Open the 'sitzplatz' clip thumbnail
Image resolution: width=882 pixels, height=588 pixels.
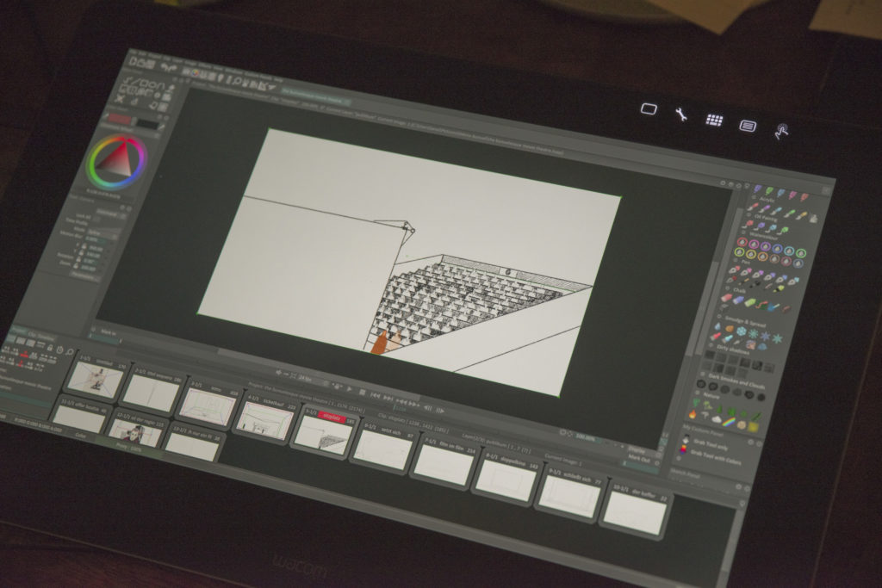pyautogui.click(x=323, y=436)
